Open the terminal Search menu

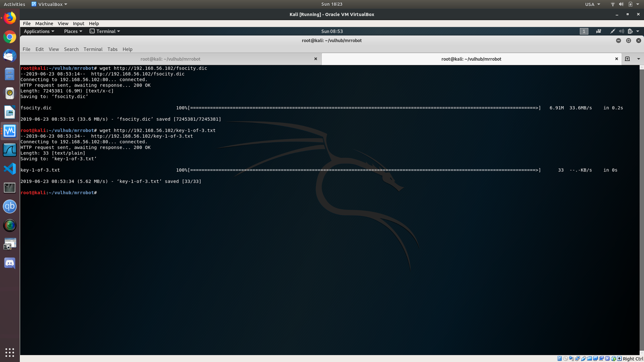pyautogui.click(x=71, y=49)
